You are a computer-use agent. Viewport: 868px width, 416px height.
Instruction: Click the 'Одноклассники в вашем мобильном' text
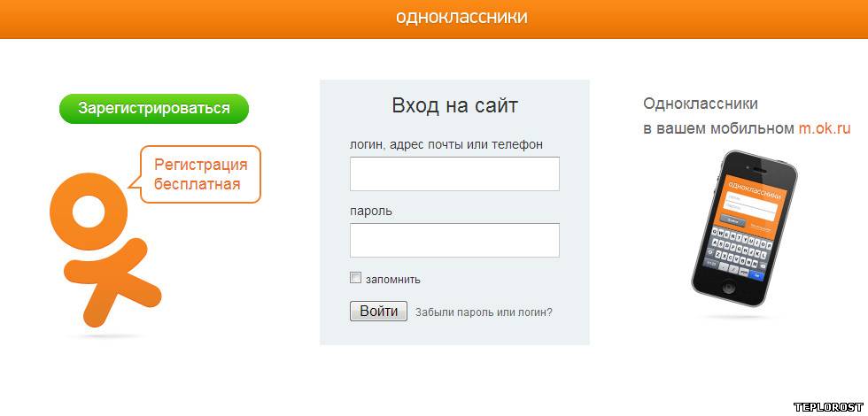700,104
